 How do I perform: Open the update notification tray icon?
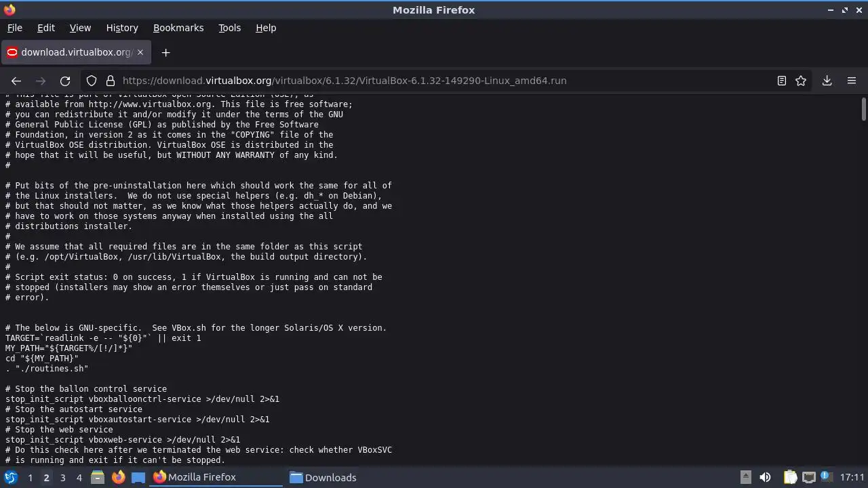[x=827, y=477]
